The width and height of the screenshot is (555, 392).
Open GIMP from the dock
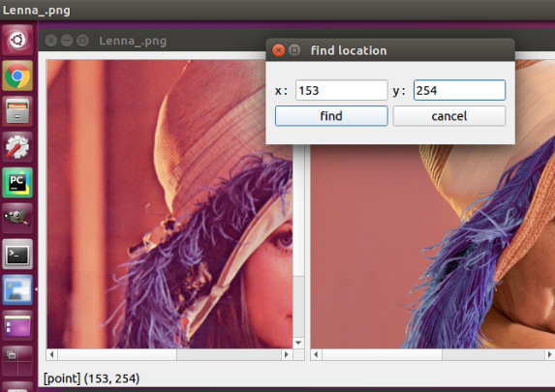(x=17, y=219)
